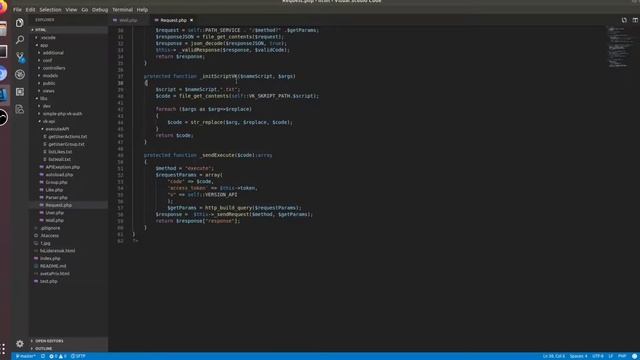Open the Debug menu
The height and width of the screenshot is (360, 640).
click(100, 10)
